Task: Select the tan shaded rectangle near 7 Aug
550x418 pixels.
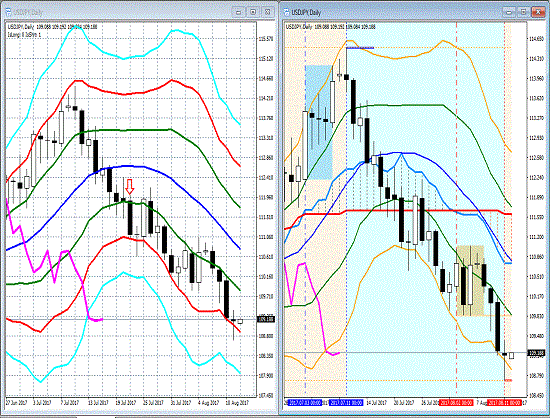Action: pyautogui.click(x=470, y=281)
